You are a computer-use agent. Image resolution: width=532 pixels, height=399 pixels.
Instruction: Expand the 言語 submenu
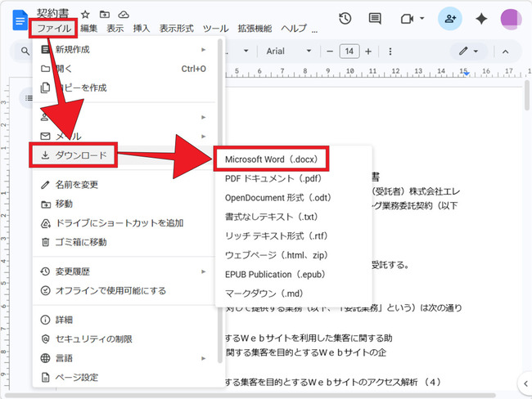click(x=124, y=358)
